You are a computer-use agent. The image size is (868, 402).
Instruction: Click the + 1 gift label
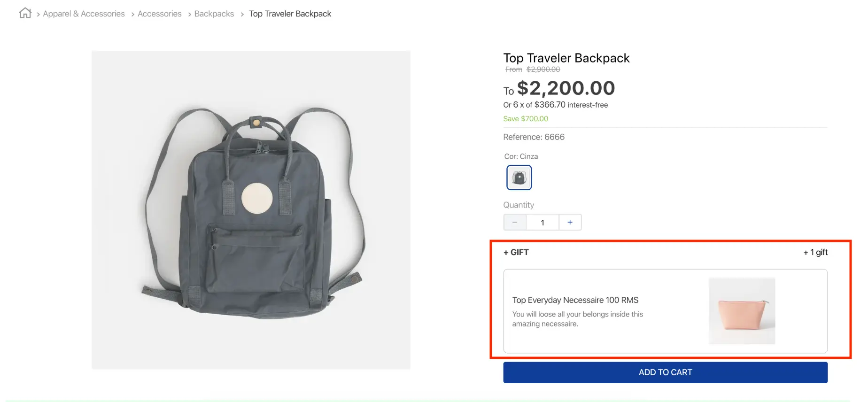coord(815,252)
